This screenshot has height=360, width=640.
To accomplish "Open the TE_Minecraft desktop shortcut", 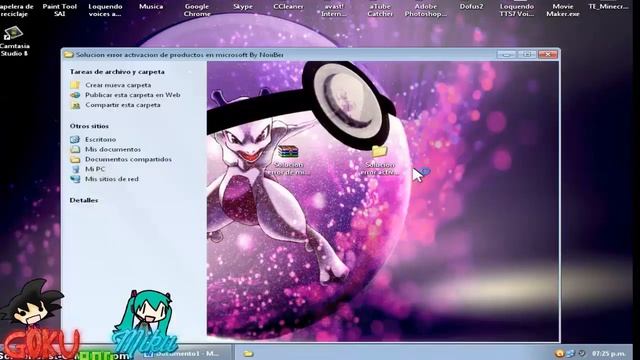I will pos(608,7).
